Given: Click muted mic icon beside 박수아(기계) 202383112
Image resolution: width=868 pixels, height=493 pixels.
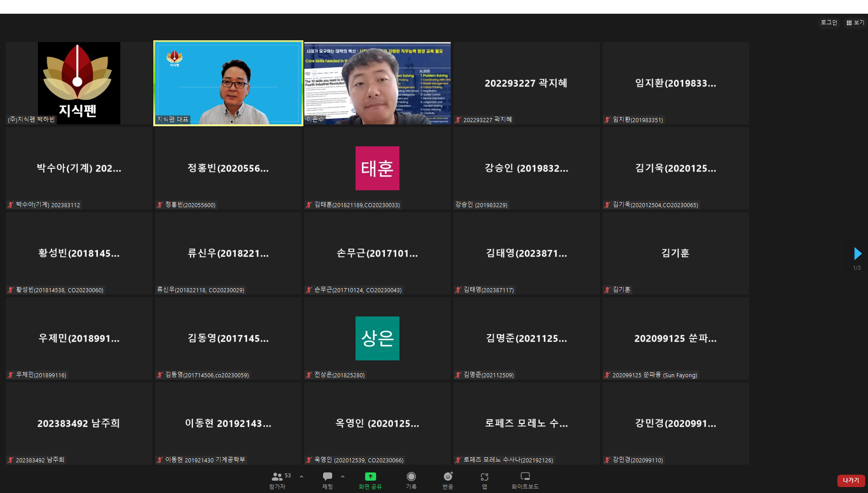Looking at the screenshot, I should (11, 205).
